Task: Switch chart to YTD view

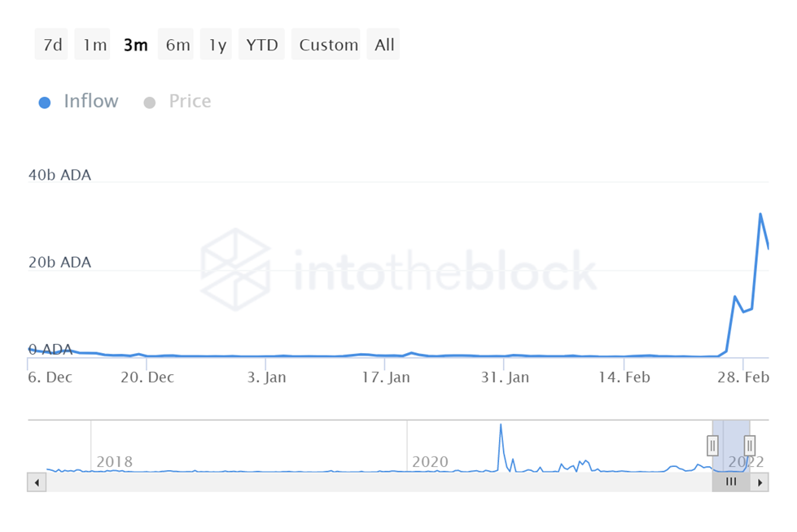Action: coord(261,44)
